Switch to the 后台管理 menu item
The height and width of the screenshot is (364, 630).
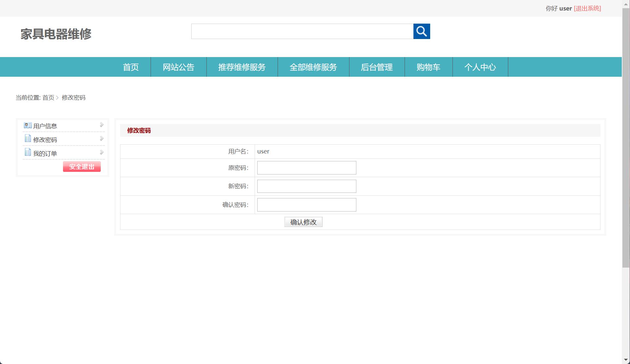pos(377,67)
